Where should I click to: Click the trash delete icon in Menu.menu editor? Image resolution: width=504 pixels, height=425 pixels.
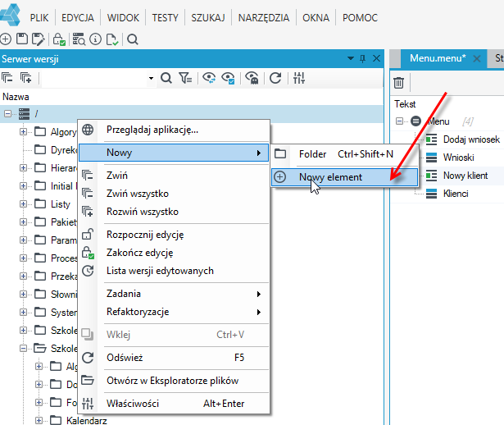coord(398,83)
